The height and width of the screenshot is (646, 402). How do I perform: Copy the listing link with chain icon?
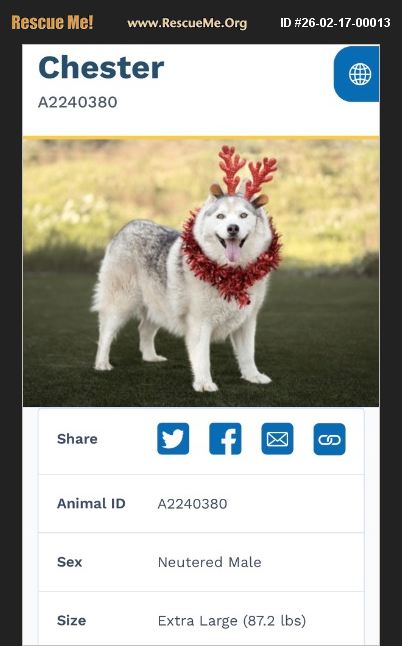tap(330, 439)
